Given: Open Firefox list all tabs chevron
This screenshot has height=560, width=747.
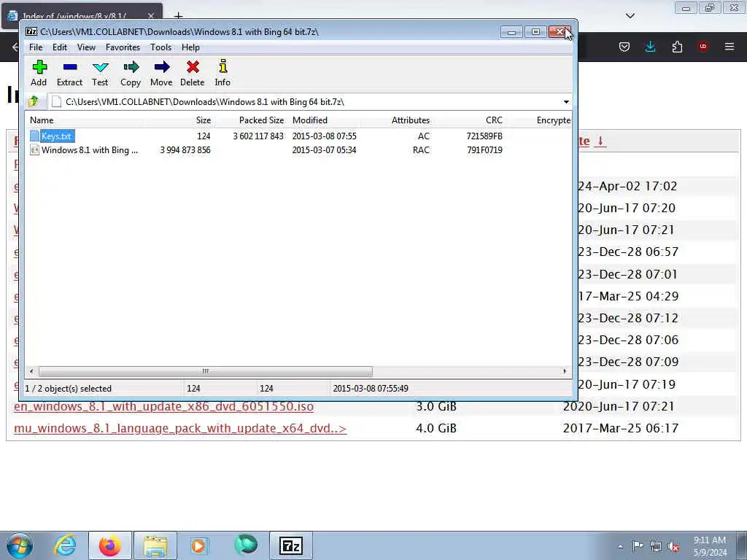Looking at the screenshot, I should [630, 16].
